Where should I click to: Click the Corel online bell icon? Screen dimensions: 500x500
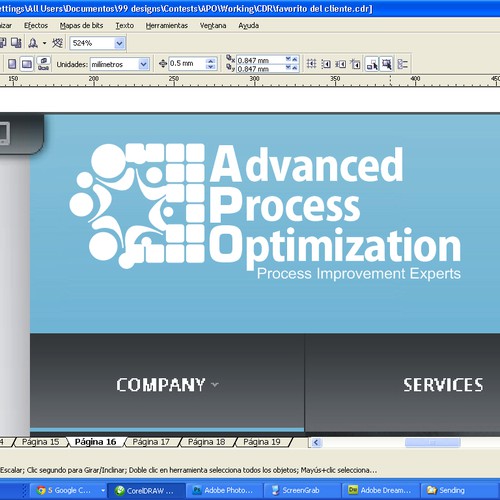33,43
